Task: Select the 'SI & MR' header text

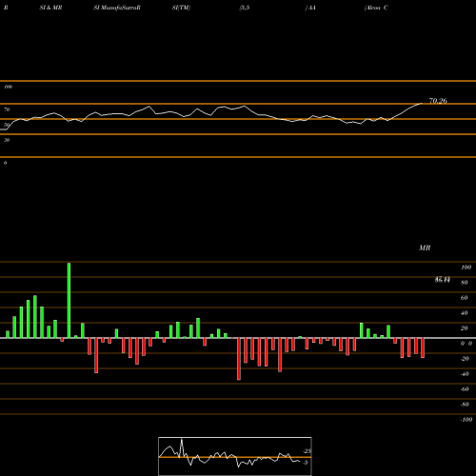Action: pos(50,8)
